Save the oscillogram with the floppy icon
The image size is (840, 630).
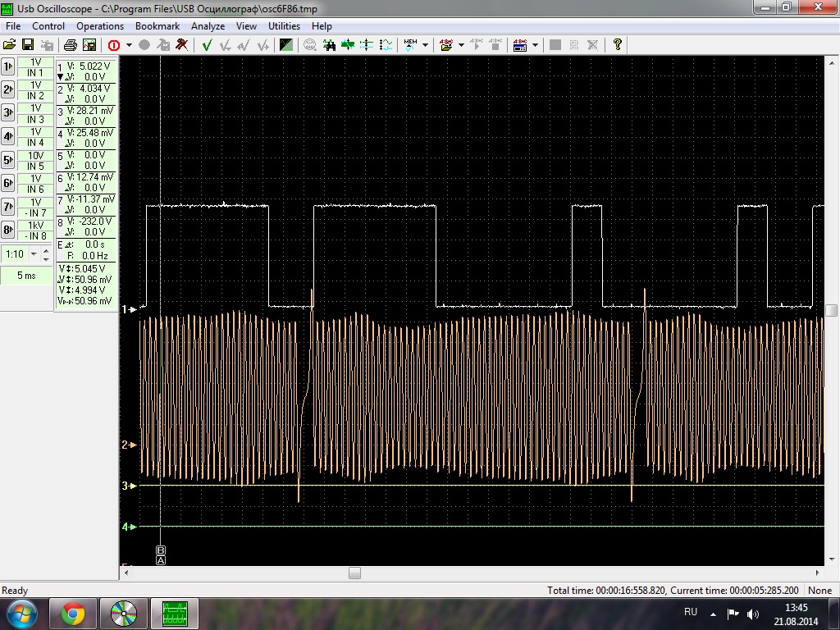pos(28,45)
